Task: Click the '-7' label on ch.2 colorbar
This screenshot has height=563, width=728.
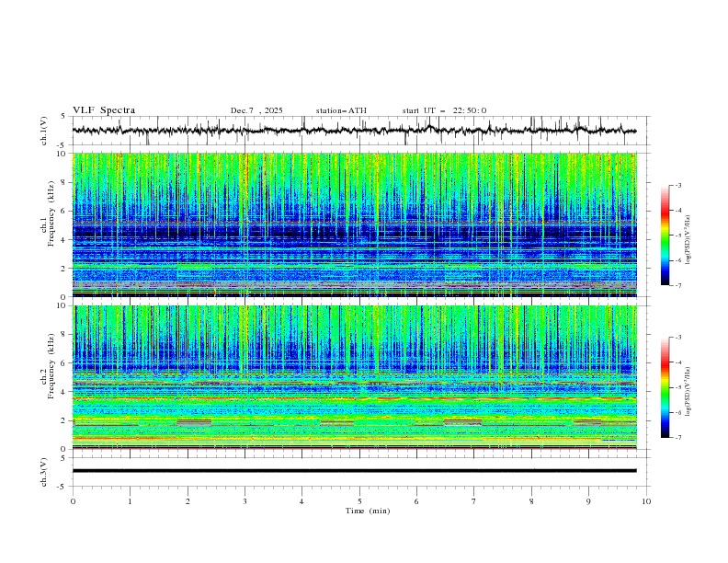Action: [x=678, y=438]
